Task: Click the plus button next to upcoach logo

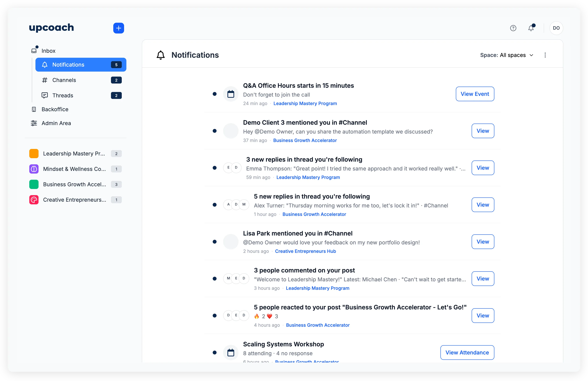Action: [x=118, y=28]
